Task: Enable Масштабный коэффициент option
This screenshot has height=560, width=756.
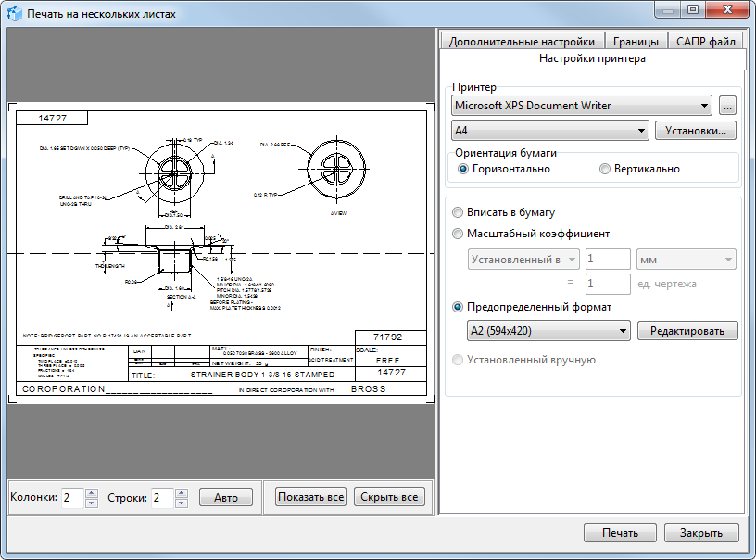Action: tap(457, 234)
